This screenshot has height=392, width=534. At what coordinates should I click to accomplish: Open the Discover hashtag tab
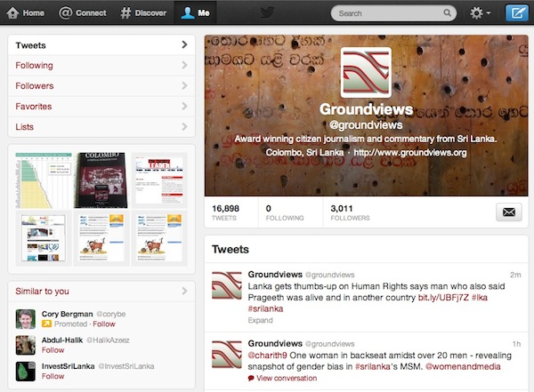(x=143, y=13)
